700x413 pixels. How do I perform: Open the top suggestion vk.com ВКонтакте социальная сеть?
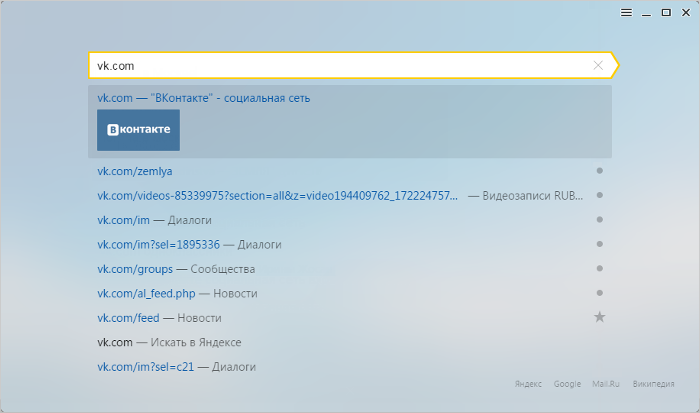coord(350,121)
